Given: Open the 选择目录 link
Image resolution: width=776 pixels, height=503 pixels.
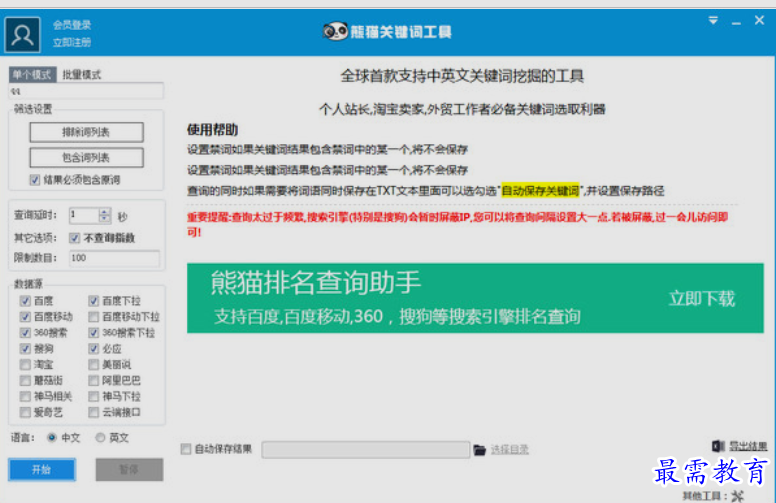Looking at the screenshot, I should tap(510, 450).
